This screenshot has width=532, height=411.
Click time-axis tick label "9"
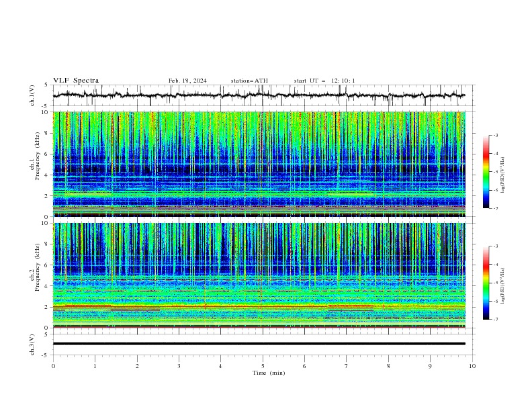(430, 366)
